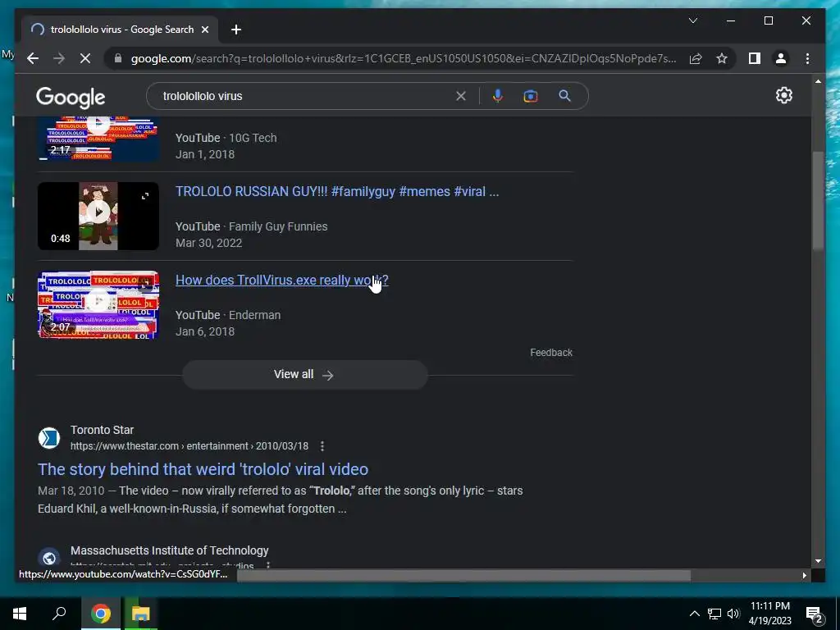Open the Windows Start menu
840x630 pixels.
(x=20, y=614)
